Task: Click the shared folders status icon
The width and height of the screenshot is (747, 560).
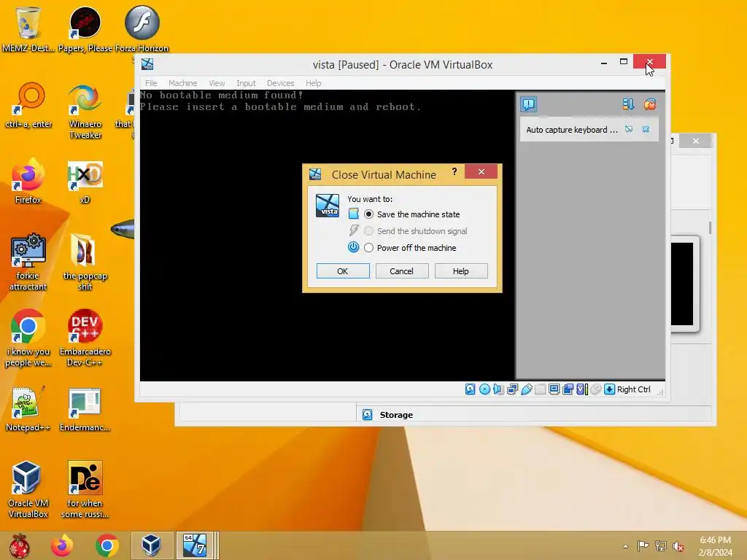Action: tap(541, 389)
